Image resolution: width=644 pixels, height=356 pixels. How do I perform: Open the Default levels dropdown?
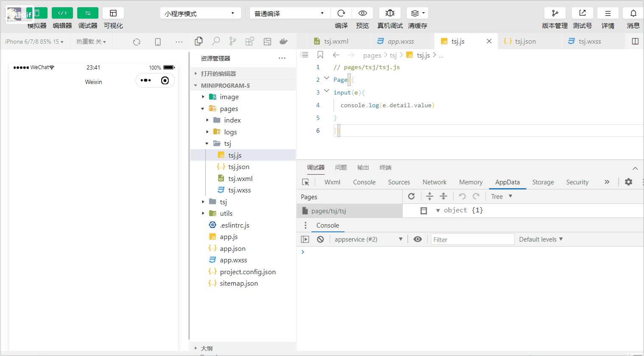coord(541,239)
